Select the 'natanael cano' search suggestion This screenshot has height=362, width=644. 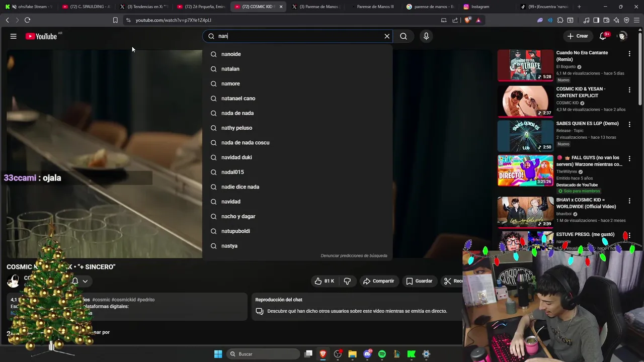pyautogui.click(x=297, y=99)
